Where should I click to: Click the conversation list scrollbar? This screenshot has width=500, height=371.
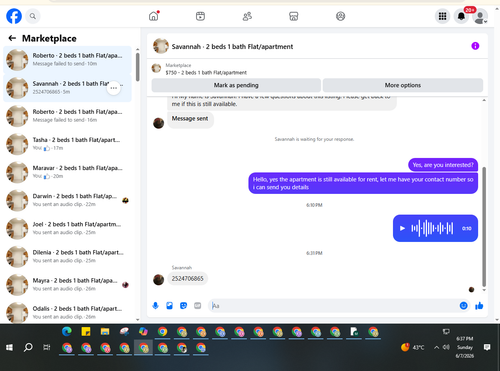pyautogui.click(x=138, y=67)
